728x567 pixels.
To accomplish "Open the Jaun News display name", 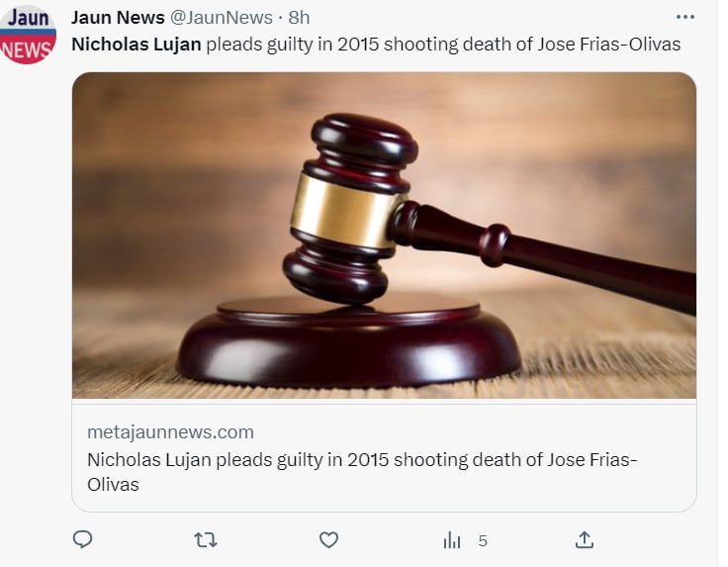I will tap(118, 18).
